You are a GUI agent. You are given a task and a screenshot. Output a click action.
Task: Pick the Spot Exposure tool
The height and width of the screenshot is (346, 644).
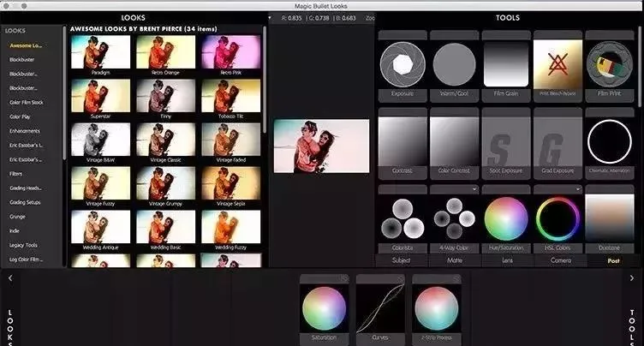click(x=505, y=141)
